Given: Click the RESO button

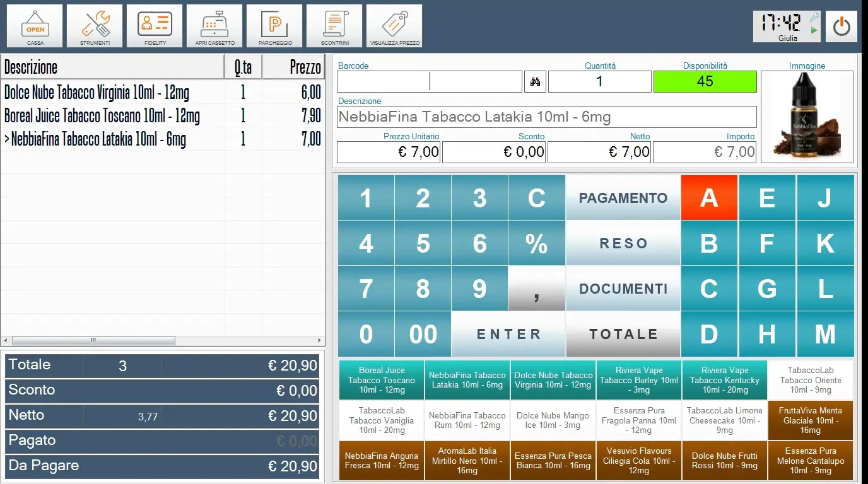Looking at the screenshot, I should [623, 243].
